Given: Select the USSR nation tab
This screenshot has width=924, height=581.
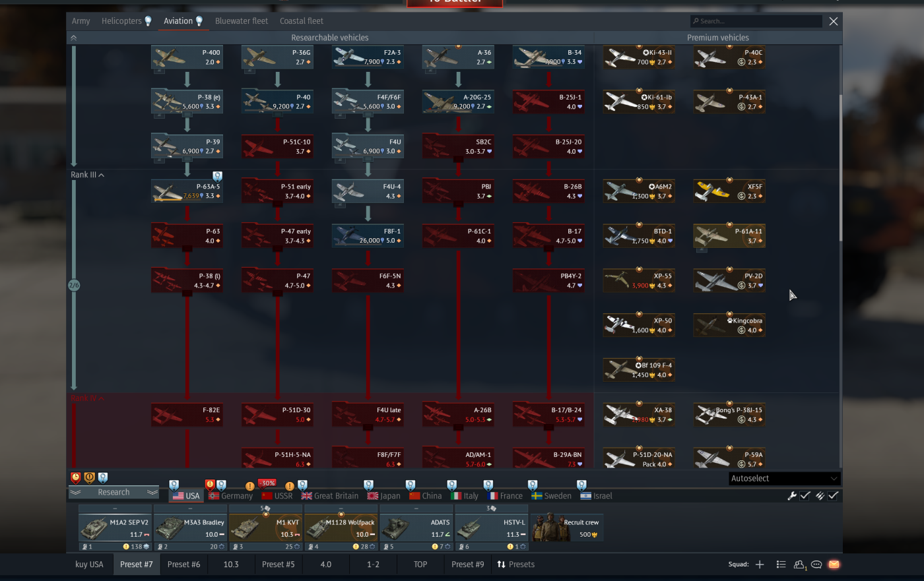Looking at the screenshot, I should click(x=277, y=496).
